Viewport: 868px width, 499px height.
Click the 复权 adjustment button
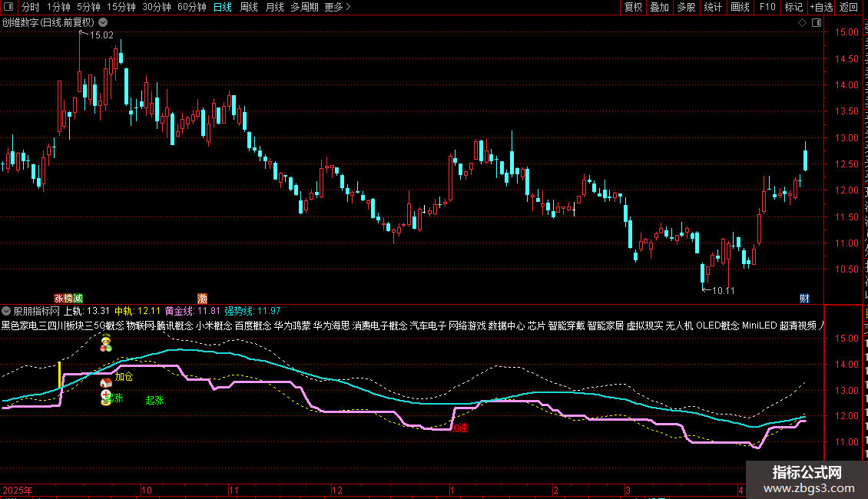pos(633,7)
